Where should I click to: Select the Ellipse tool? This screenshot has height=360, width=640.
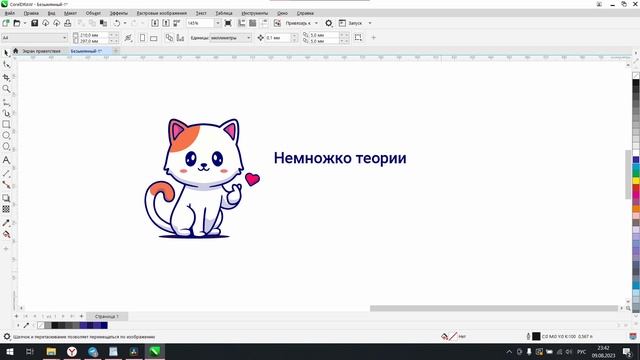tap(6, 135)
